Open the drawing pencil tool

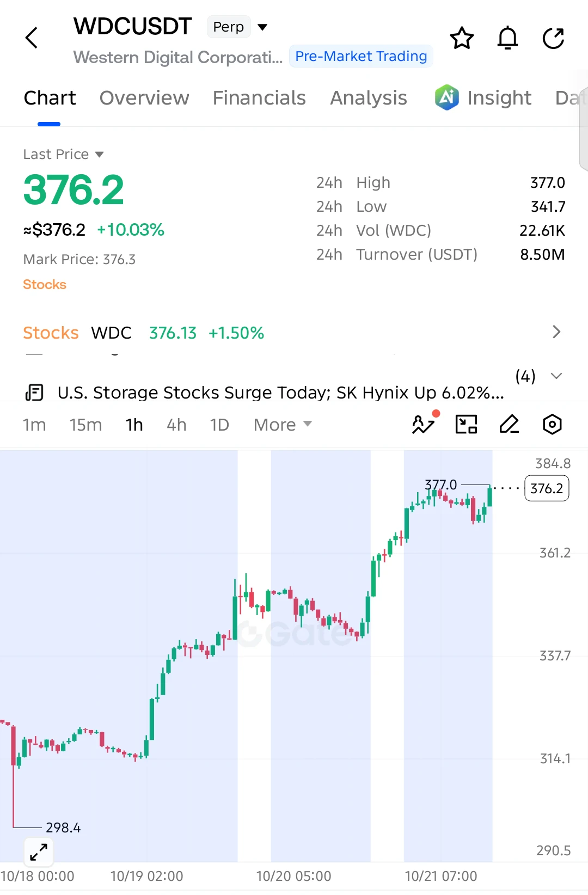point(509,424)
